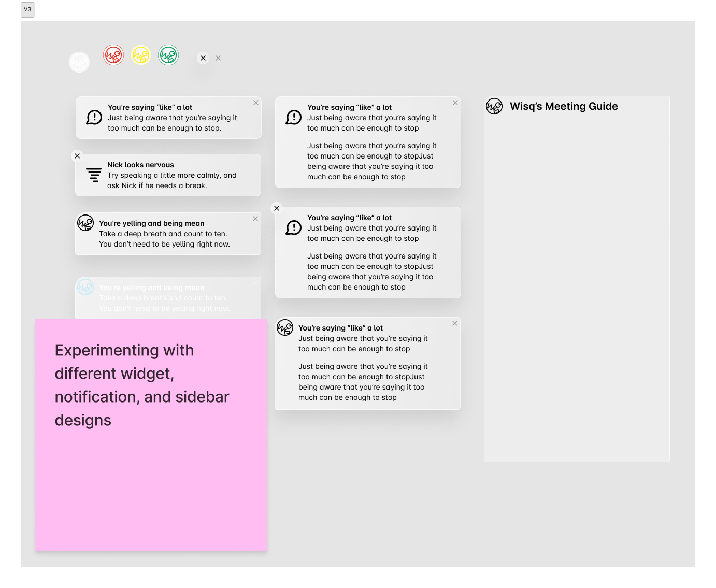The image size is (716, 588).
Task: Click the circled black X beside the green logo
Action: pyautogui.click(x=203, y=58)
